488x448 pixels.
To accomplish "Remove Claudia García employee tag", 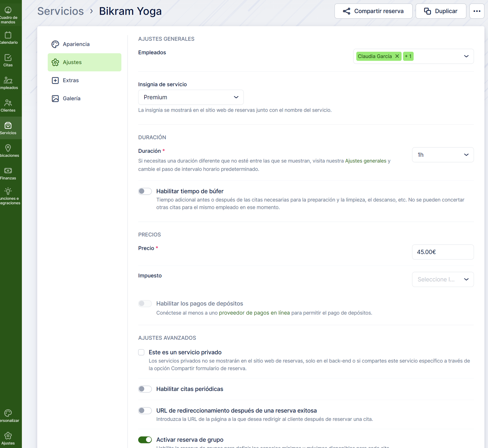I will (x=397, y=56).
